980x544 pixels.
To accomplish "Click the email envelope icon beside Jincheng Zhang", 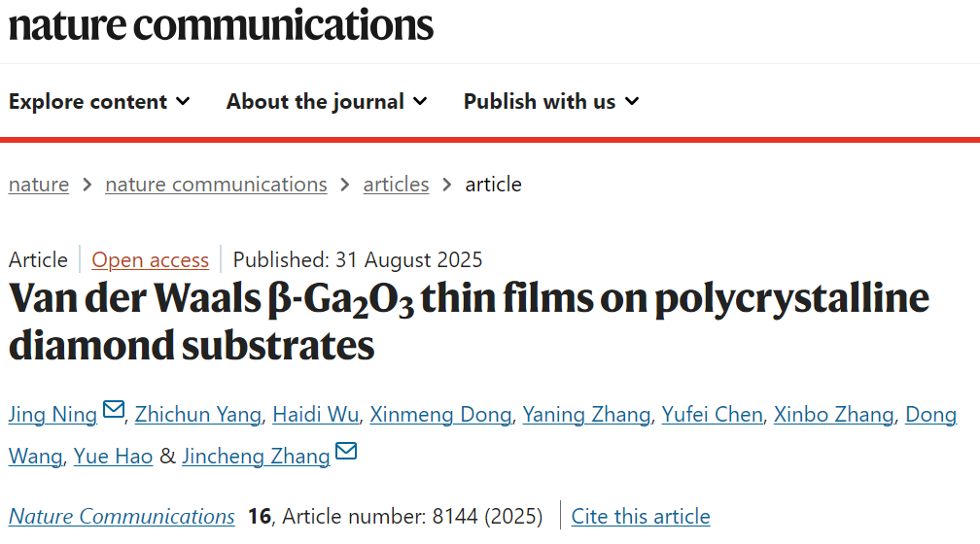I will (346, 451).
